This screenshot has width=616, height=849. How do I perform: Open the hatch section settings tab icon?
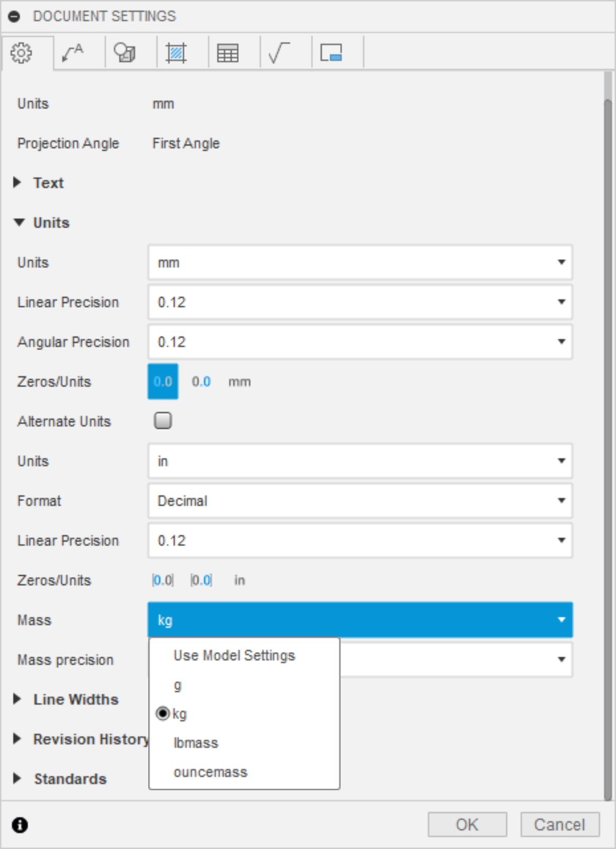click(176, 53)
